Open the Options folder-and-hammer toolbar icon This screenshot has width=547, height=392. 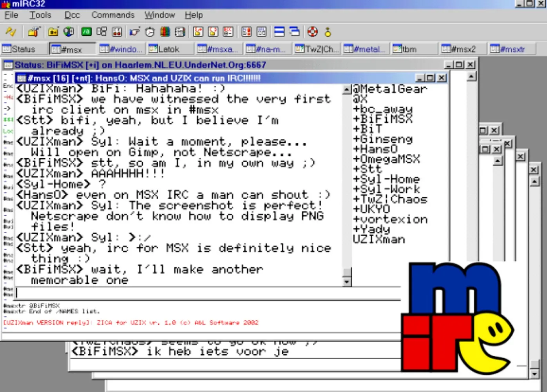tap(34, 32)
